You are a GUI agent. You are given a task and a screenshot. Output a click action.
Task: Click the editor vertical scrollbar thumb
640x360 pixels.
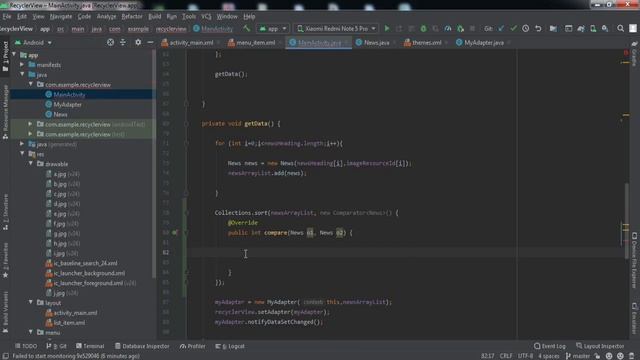[627, 220]
